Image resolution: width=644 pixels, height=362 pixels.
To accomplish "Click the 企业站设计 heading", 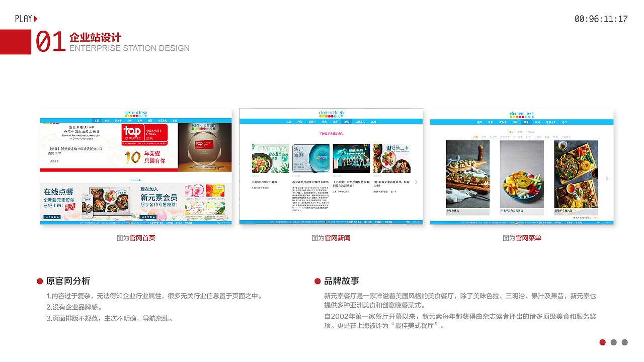I will [x=96, y=38].
